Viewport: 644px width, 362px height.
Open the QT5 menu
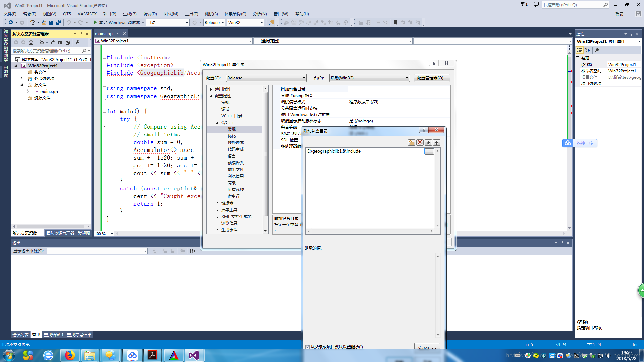[x=67, y=14]
